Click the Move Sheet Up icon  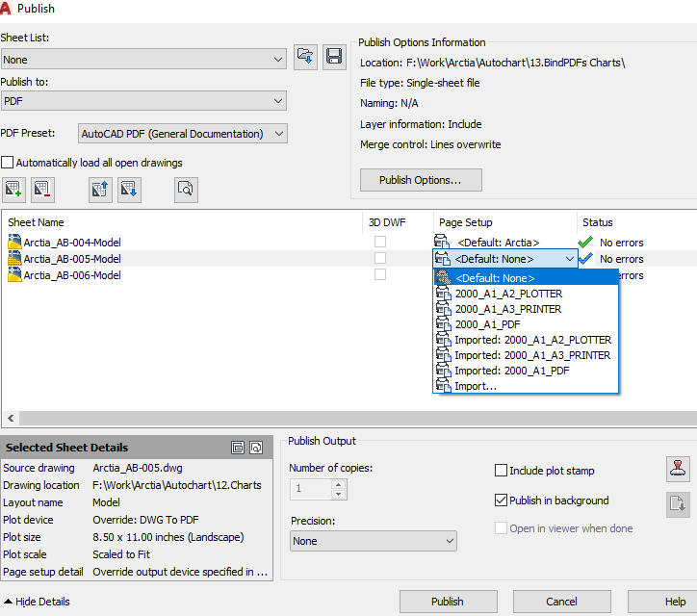pos(100,190)
